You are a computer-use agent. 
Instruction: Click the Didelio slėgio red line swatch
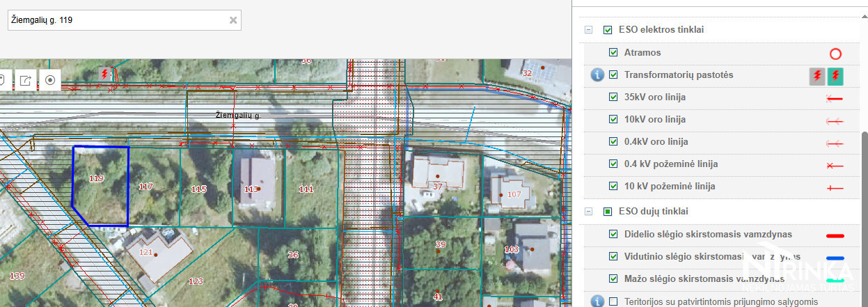835,235
